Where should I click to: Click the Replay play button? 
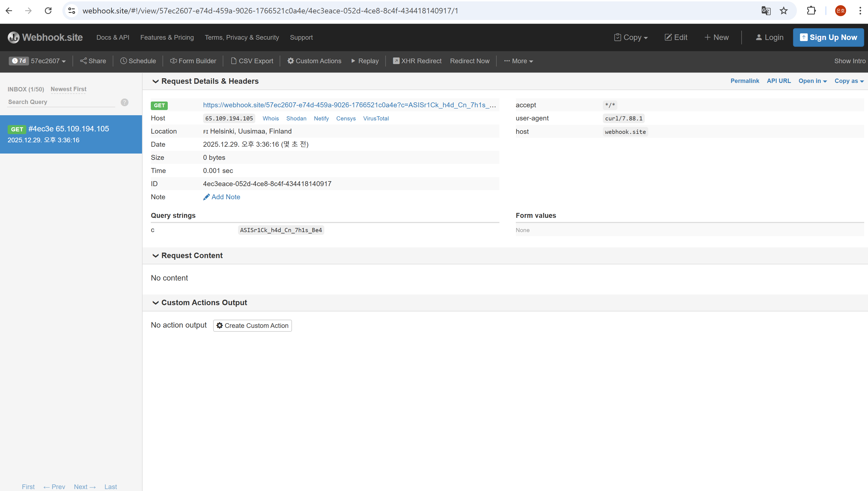365,61
